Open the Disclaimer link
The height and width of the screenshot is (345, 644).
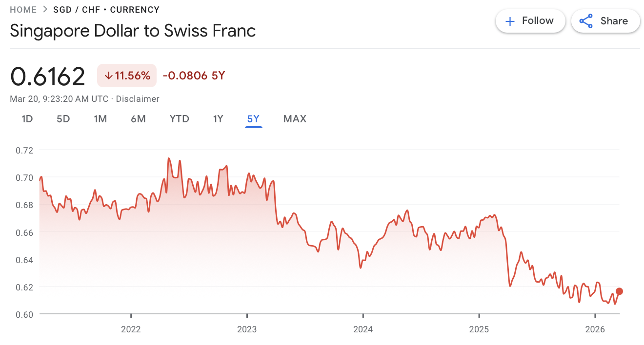point(137,98)
